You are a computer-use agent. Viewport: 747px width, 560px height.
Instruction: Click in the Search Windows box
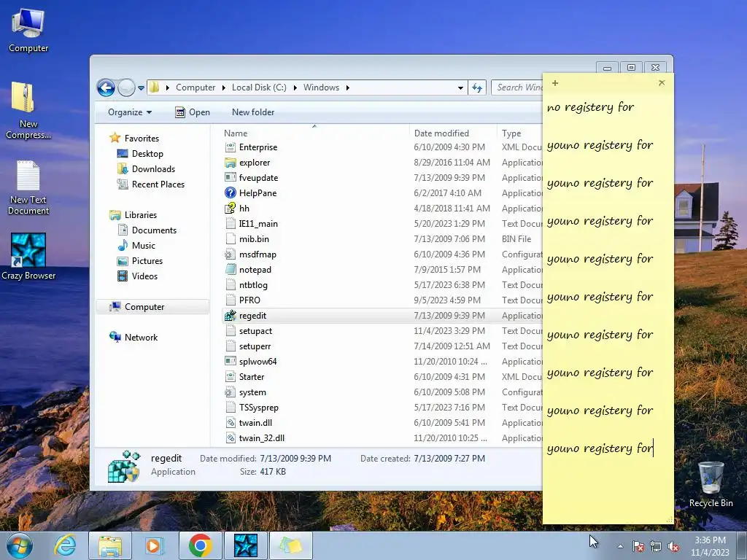click(x=519, y=87)
